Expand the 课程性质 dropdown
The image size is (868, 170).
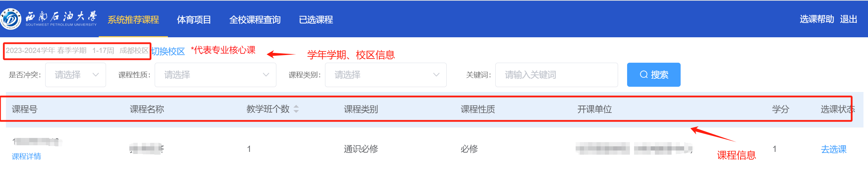pos(215,75)
